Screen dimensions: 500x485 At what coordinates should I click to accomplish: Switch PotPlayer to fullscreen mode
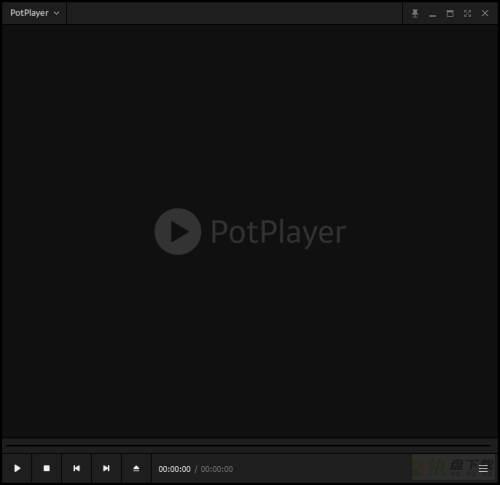tap(467, 13)
